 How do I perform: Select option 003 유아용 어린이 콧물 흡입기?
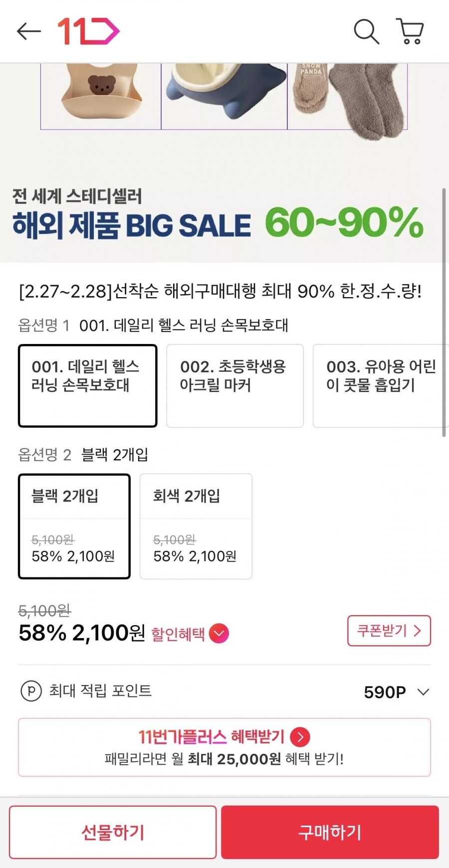click(x=379, y=385)
